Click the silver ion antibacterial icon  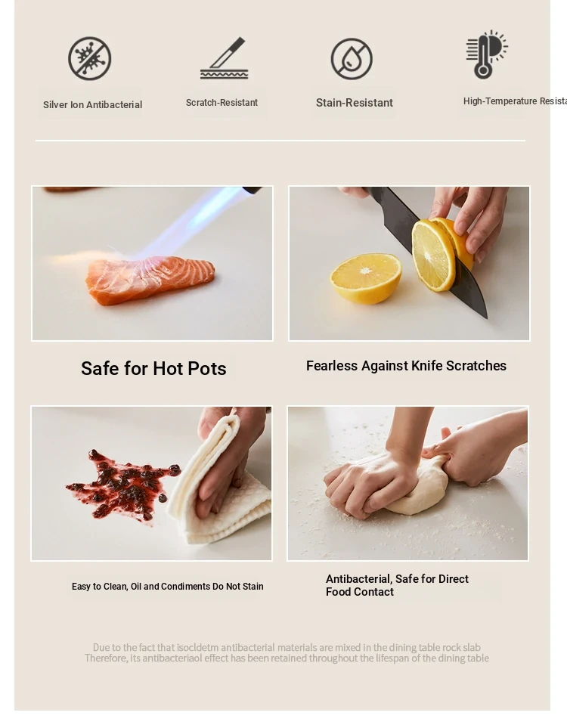coord(90,58)
